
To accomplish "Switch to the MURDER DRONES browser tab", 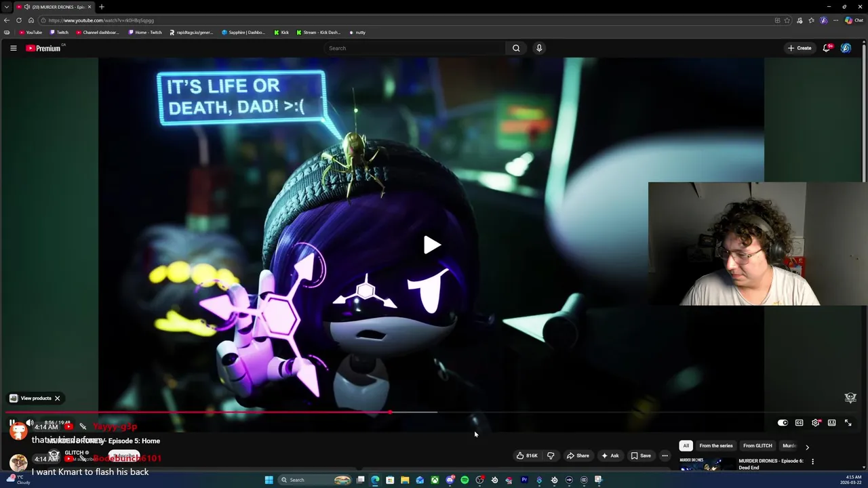I will tap(54, 7).
